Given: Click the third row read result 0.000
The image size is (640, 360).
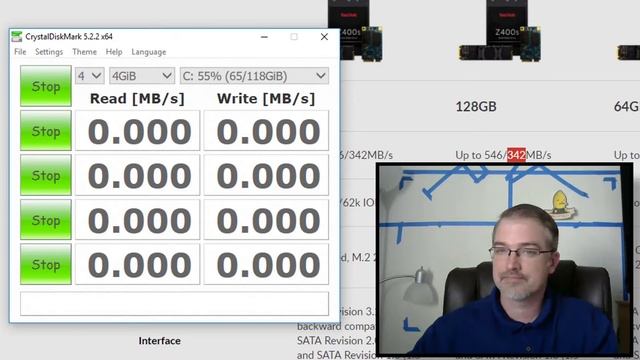Looking at the screenshot, I should 138,220.
